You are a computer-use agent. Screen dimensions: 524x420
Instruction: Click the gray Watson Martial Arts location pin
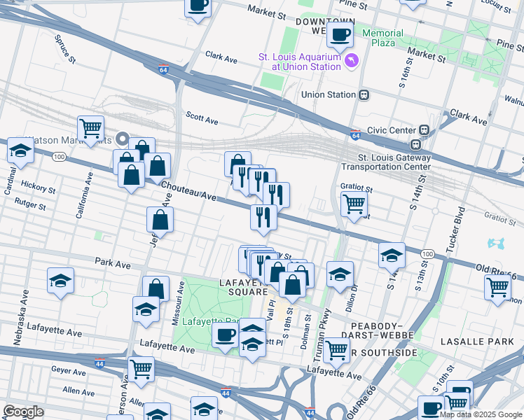[123, 139]
